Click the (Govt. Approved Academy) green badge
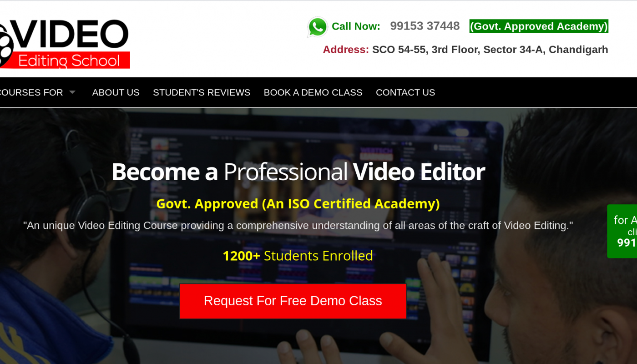 click(539, 26)
